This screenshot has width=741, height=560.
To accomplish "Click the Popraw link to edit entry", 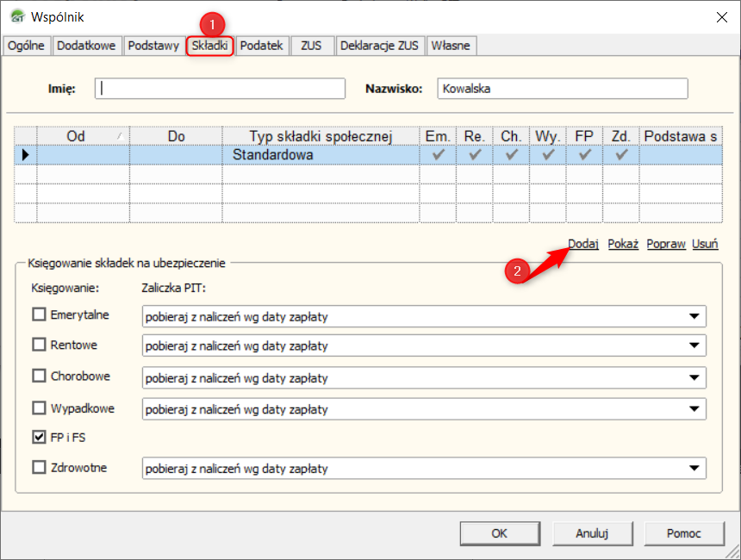I will point(666,244).
